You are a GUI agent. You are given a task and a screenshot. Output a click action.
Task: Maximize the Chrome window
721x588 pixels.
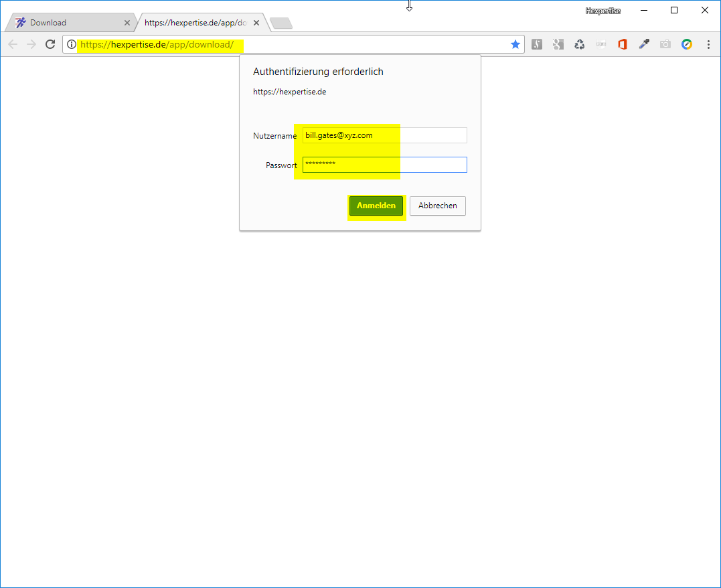click(674, 10)
